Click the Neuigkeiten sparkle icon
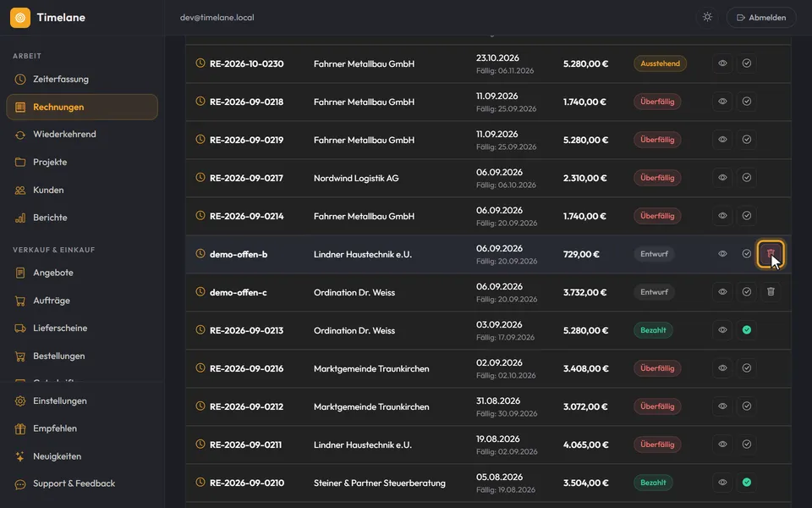 coord(20,456)
